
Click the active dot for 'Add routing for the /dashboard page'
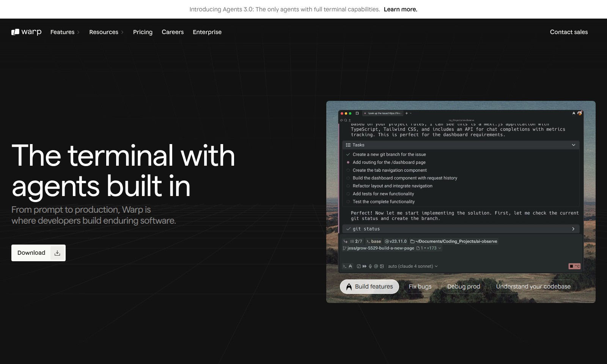click(348, 162)
